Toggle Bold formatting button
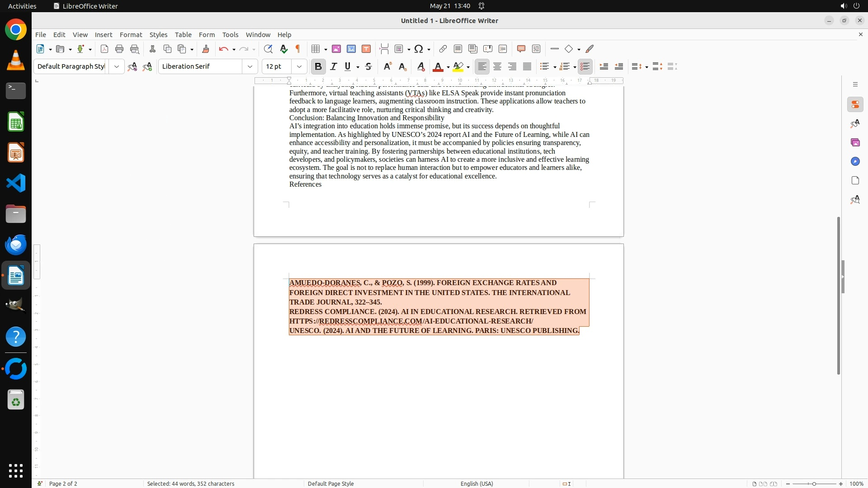Screen dimensions: 868x488 click(x=318, y=67)
